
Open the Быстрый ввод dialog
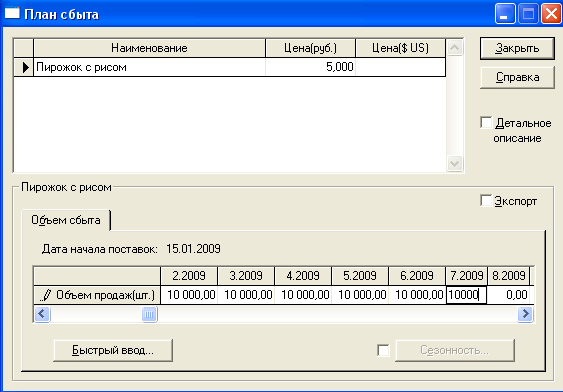point(113,350)
